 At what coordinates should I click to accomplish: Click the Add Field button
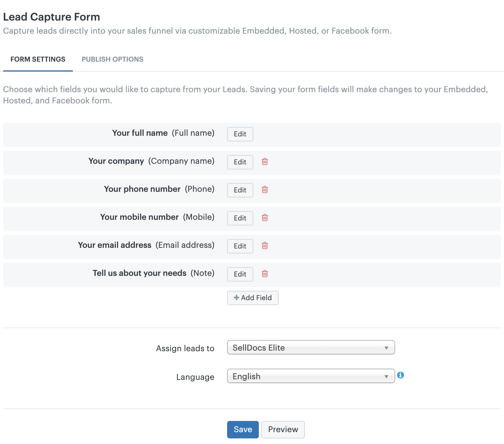click(253, 298)
